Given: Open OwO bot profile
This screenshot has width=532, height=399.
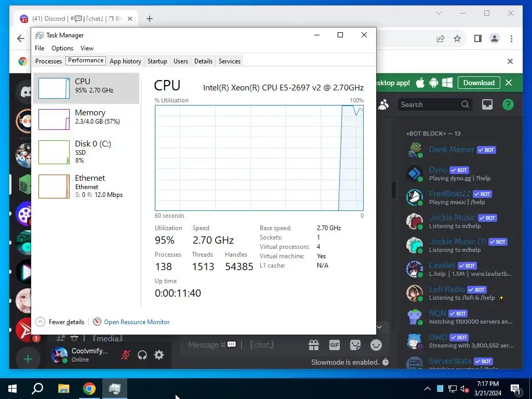Looking at the screenshot, I should click(x=460, y=341).
